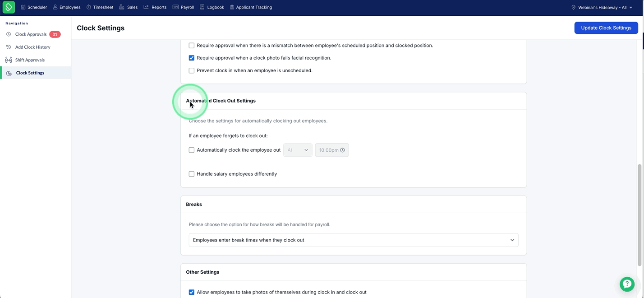Click 'Please choose the option for how breaks' text
Screen dimensions: 644x298
pyautogui.click(x=259, y=224)
